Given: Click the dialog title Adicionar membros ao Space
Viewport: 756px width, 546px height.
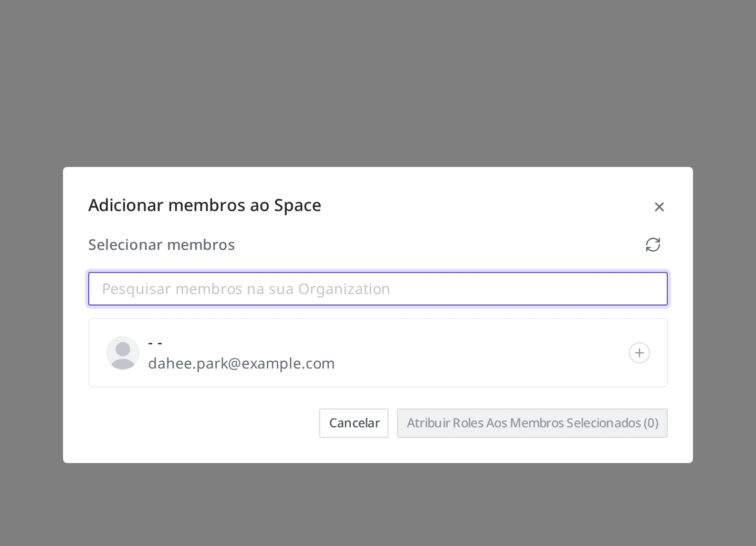Looking at the screenshot, I should point(205,205).
